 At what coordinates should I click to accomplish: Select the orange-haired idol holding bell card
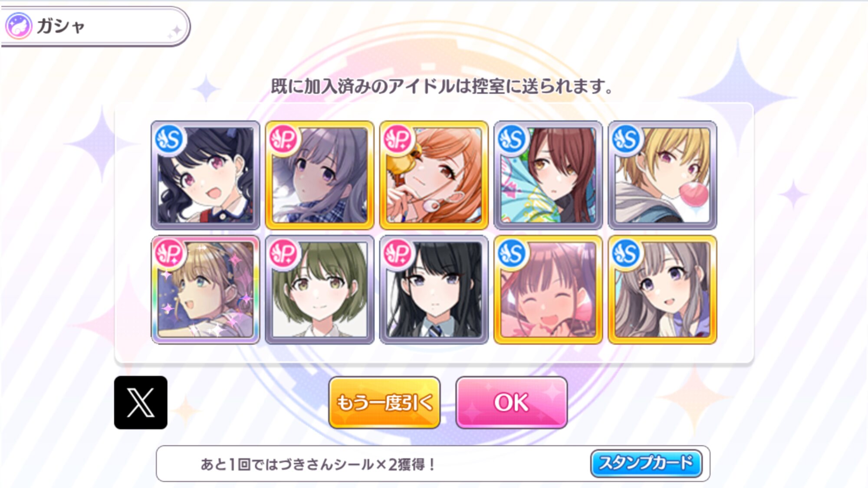[x=434, y=175]
